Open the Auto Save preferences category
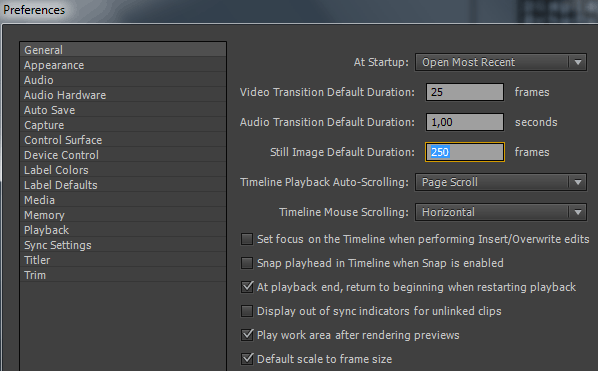This screenshot has width=598, height=371. [x=123, y=110]
